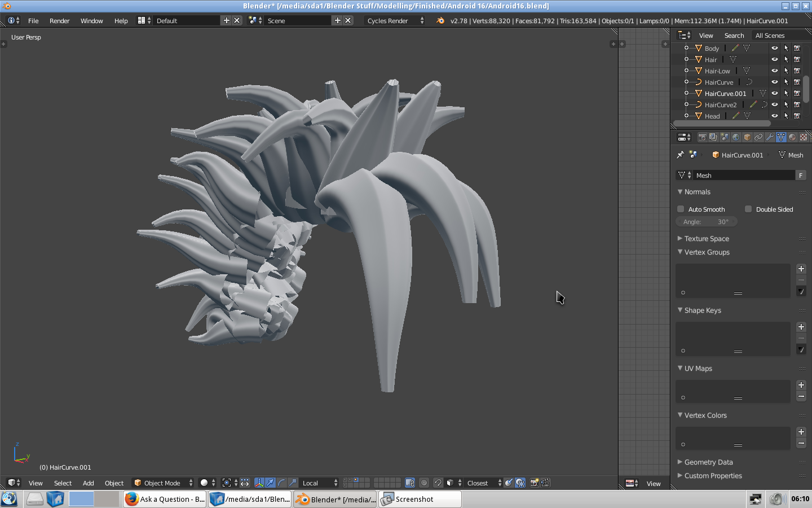Open the Material properties tab (sphere icon)
The height and width of the screenshot is (508, 812).
tap(792, 137)
